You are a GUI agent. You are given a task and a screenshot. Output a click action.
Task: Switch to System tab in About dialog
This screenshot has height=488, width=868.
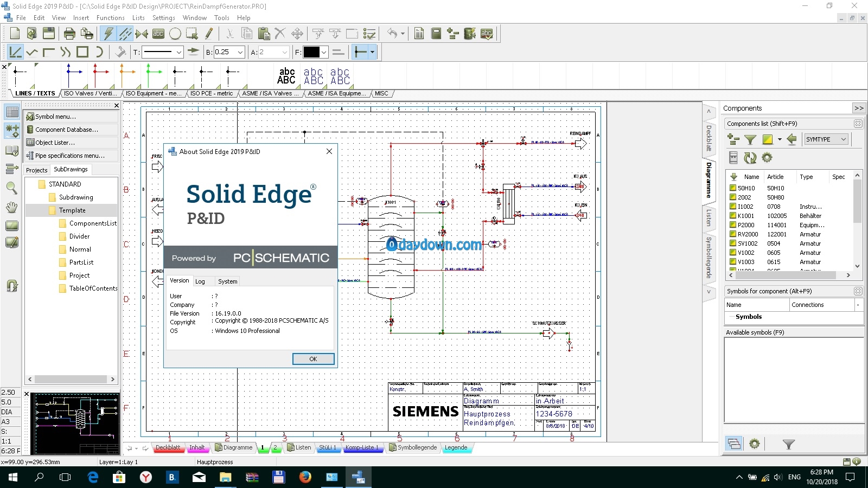pyautogui.click(x=227, y=281)
